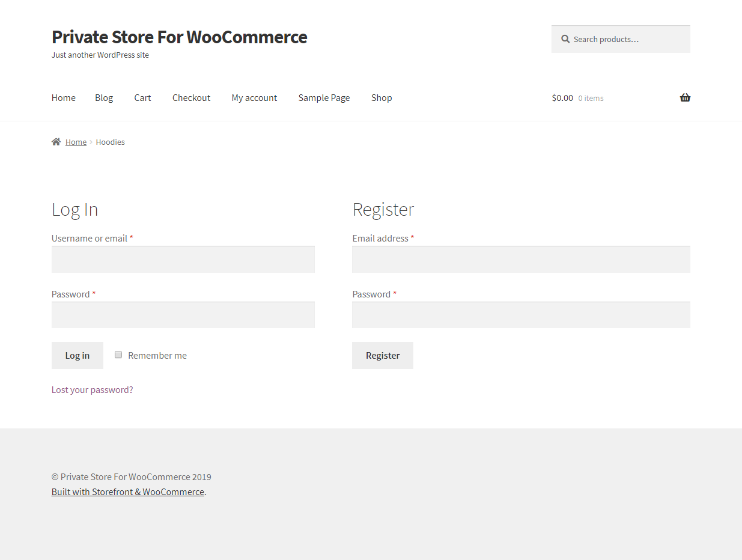Click the Private Store For WooCommerce title
The height and width of the screenshot is (560, 742).
pyautogui.click(x=179, y=37)
